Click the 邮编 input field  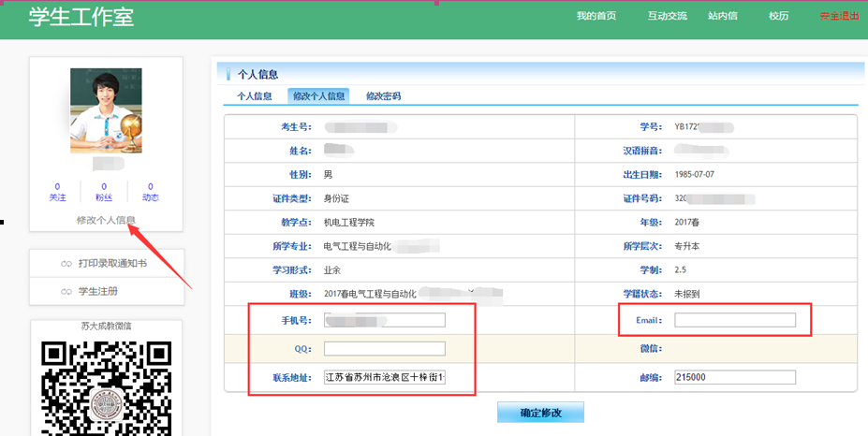(x=735, y=377)
